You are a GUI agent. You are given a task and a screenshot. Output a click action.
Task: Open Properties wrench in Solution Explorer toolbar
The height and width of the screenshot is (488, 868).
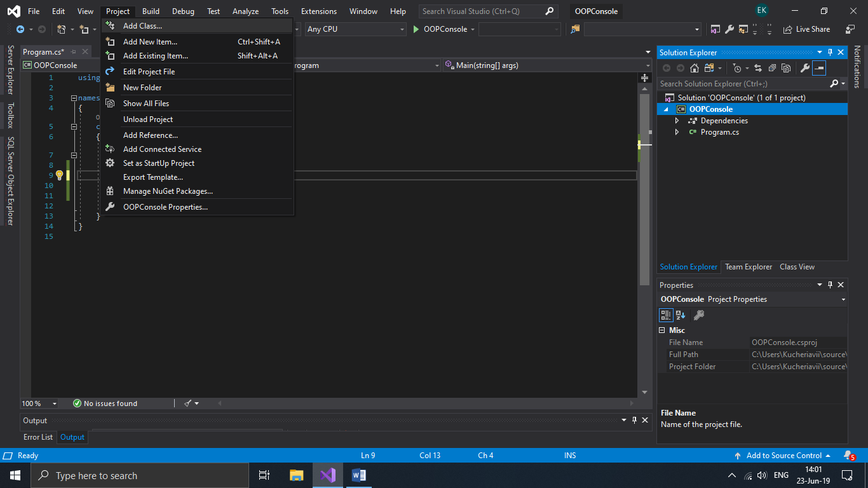pyautogui.click(x=804, y=68)
